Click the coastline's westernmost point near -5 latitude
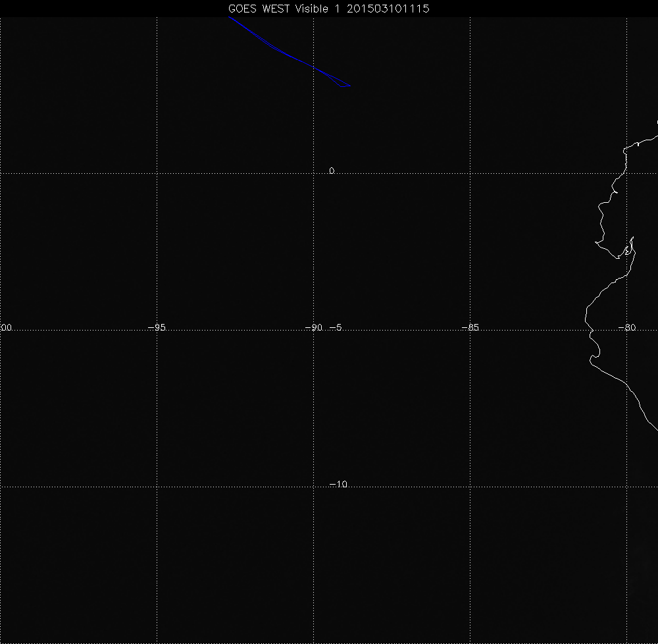The height and width of the screenshot is (644, 658). point(586,321)
